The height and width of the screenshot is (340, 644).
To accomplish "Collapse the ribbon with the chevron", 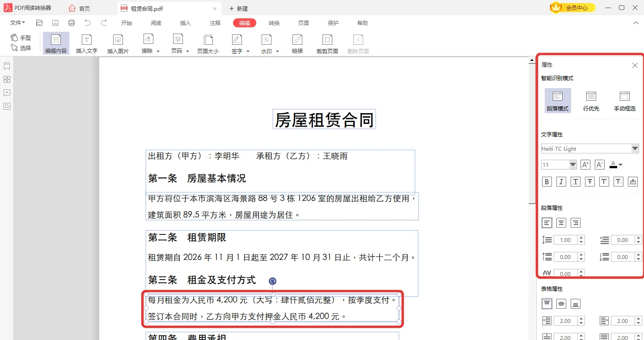I will click(x=636, y=23).
